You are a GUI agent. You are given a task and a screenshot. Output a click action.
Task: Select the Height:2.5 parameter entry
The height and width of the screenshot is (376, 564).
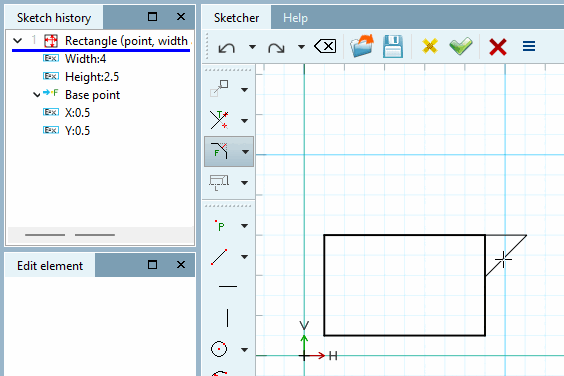92,77
